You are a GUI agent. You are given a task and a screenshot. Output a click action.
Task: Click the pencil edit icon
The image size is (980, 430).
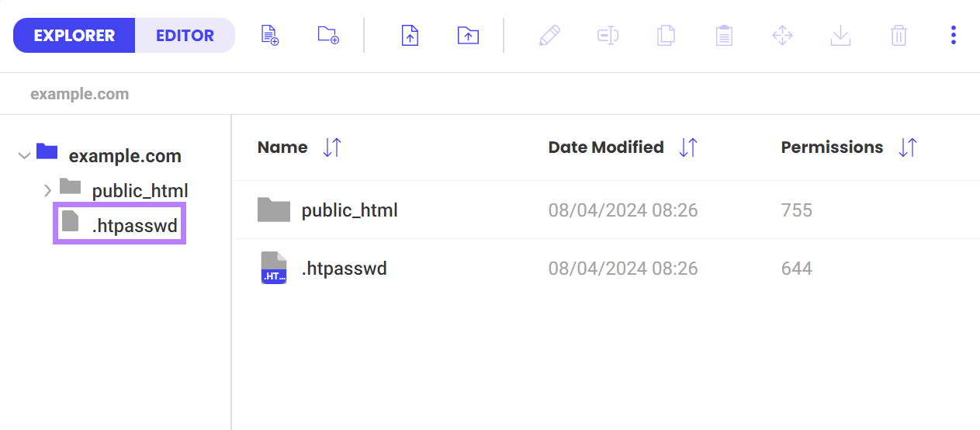(549, 35)
